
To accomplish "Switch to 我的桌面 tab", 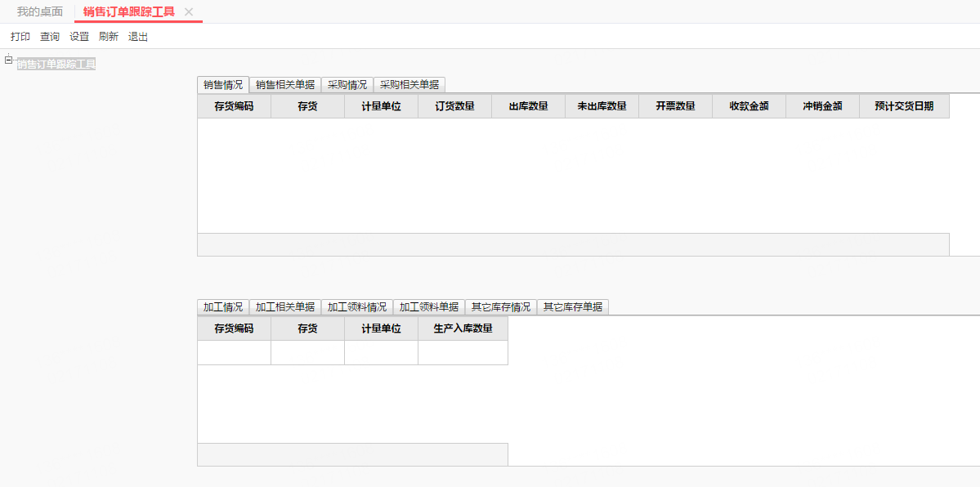I will (x=40, y=12).
